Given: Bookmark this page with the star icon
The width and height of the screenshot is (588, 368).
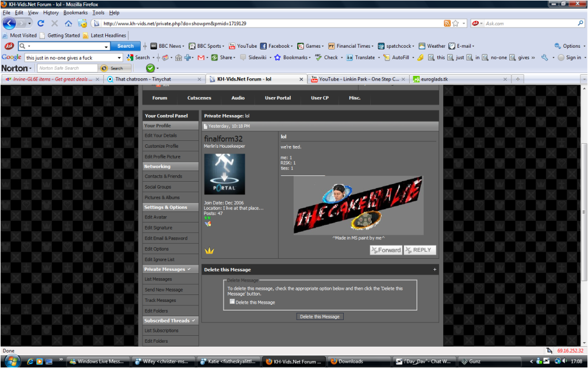Looking at the screenshot, I should (456, 23).
